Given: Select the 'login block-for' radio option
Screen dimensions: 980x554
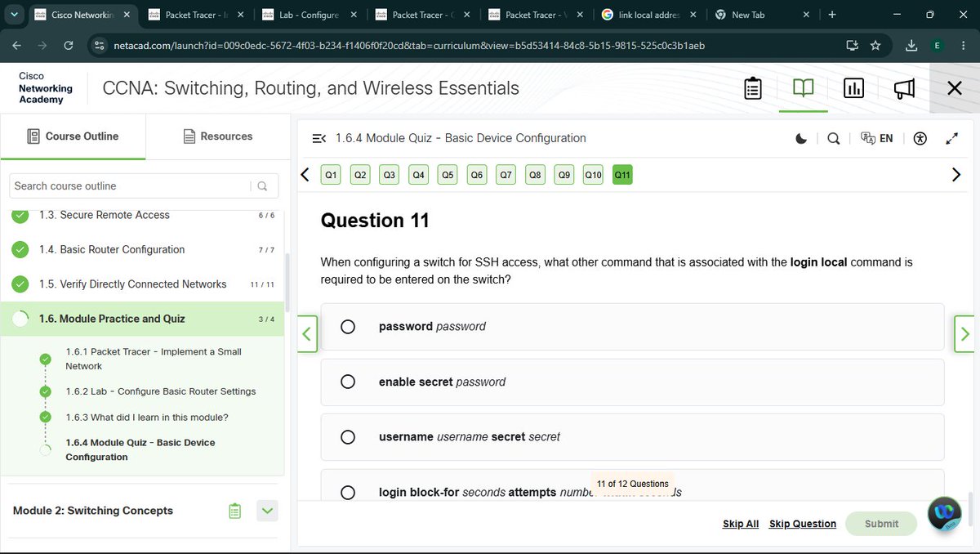Looking at the screenshot, I should click(x=348, y=492).
